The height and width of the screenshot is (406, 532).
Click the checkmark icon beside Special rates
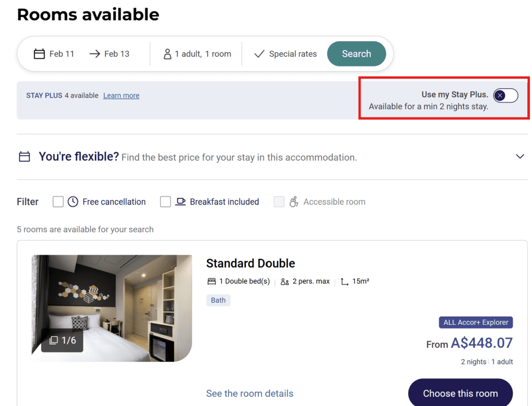pyautogui.click(x=259, y=54)
